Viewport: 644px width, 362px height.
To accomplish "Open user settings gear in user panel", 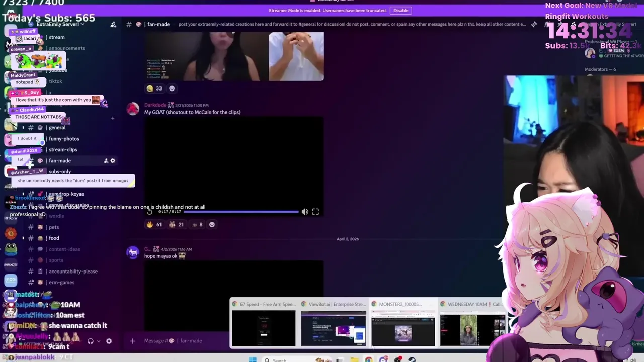I will tap(109, 341).
